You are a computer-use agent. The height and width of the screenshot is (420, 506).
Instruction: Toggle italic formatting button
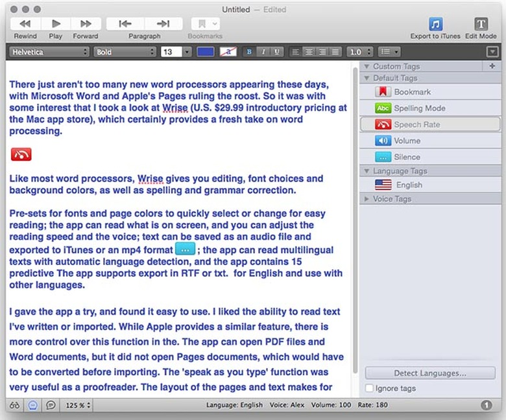263,52
